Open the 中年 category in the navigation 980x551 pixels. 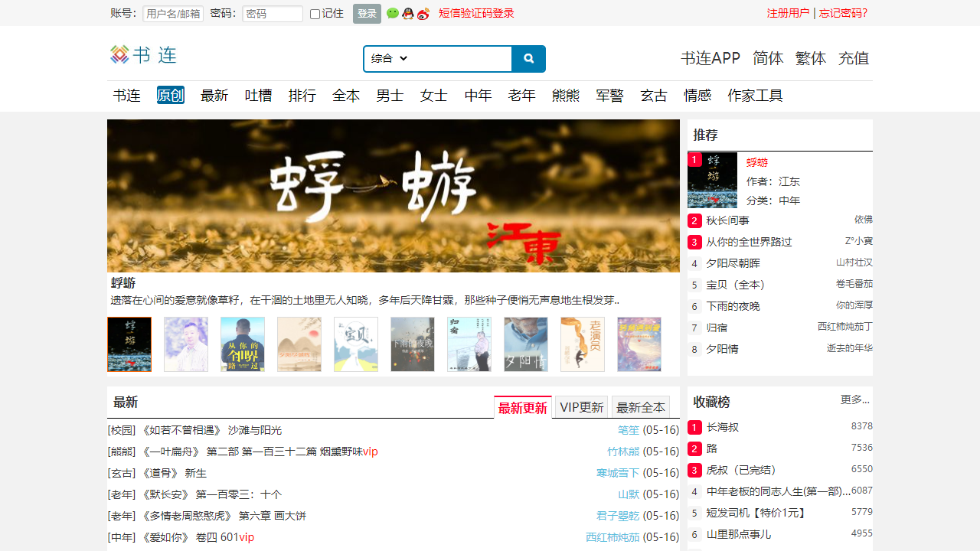479,96
